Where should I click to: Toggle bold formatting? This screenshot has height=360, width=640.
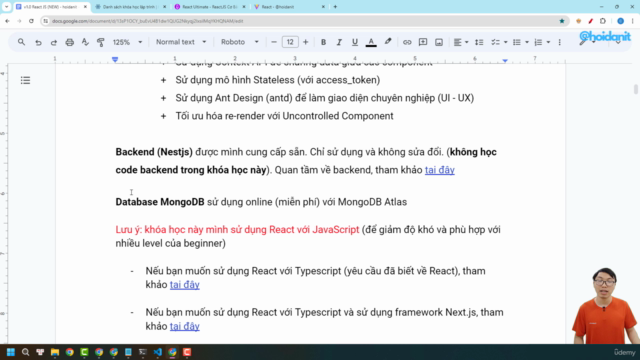pyautogui.click(x=323, y=42)
